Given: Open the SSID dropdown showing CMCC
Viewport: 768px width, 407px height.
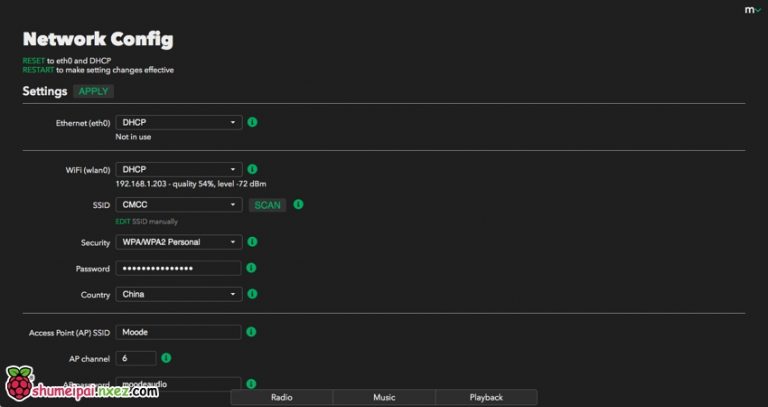Looking at the screenshot, I should [x=179, y=205].
